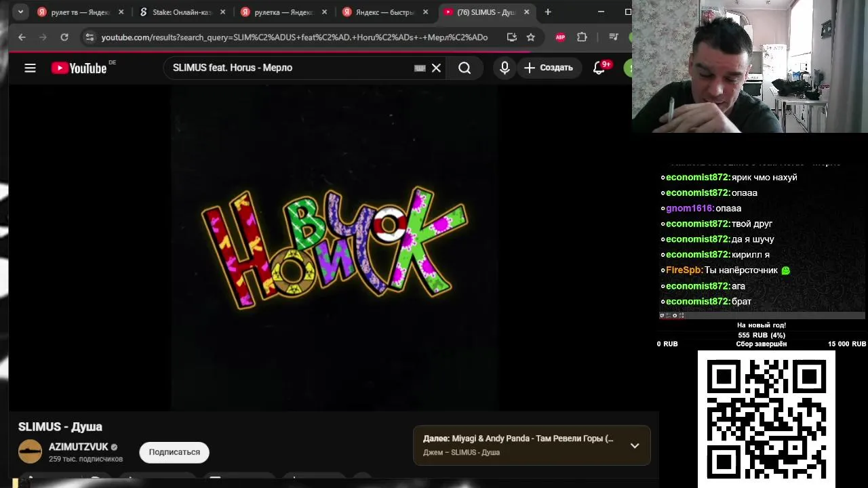Viewport: 868px width, 488px height.
Task: Close the "Яндекс — быстрый" tab
Action: [426, 12]
